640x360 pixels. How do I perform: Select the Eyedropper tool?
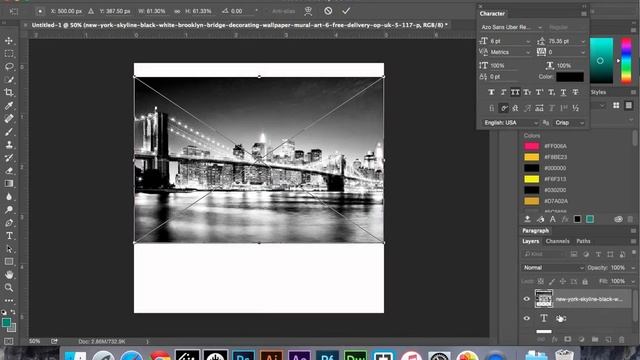pos(9,106)
